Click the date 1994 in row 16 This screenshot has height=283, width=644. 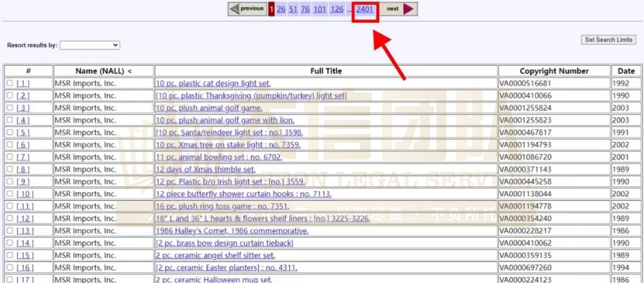(620, 268)
